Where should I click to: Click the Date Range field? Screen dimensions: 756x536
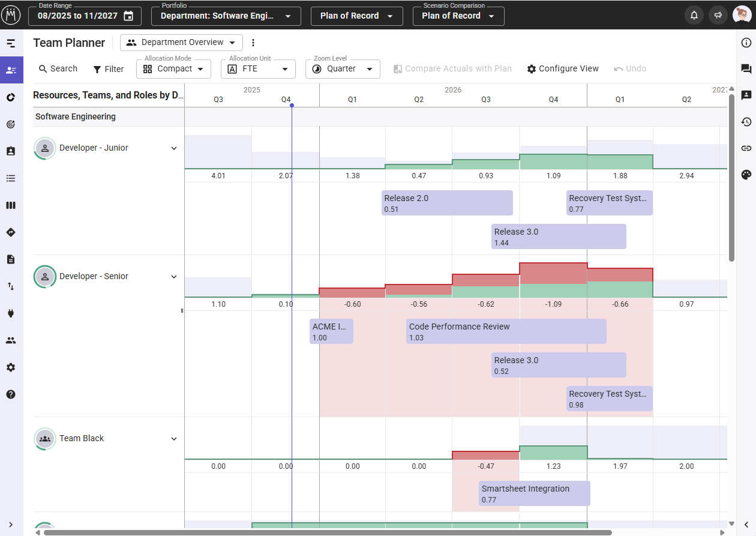point(85,16)
